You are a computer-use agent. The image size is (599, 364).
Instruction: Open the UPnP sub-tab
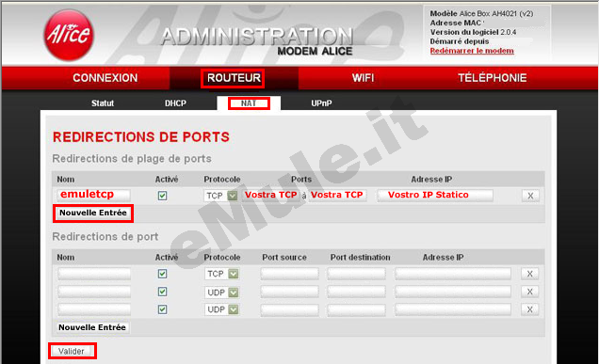[321, 103]
